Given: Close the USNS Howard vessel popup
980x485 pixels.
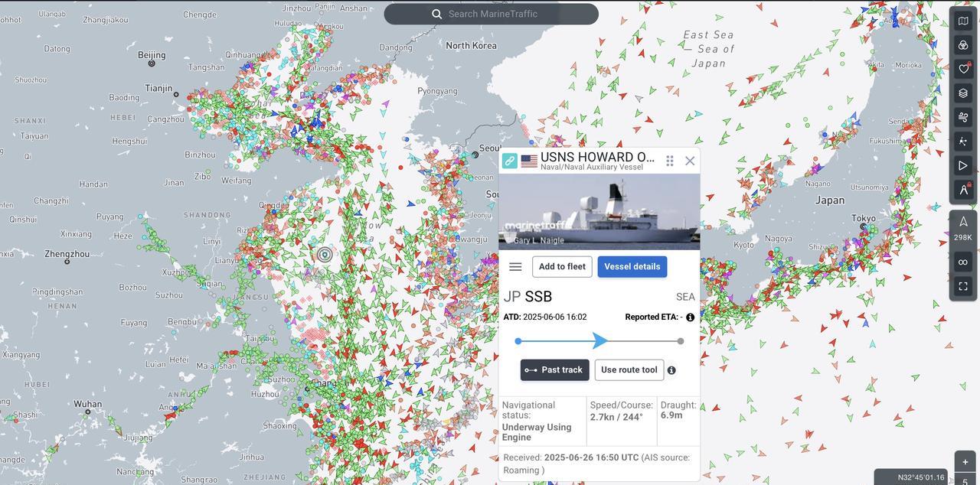Looking at the screenshot, I should pyautogui.click(x=690, y=161).
